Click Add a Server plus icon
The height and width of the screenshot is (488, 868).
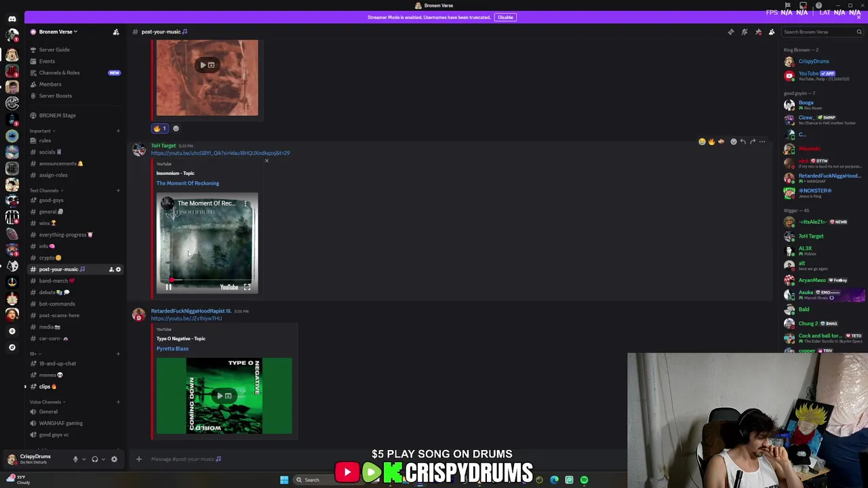[x=12, y=331]
